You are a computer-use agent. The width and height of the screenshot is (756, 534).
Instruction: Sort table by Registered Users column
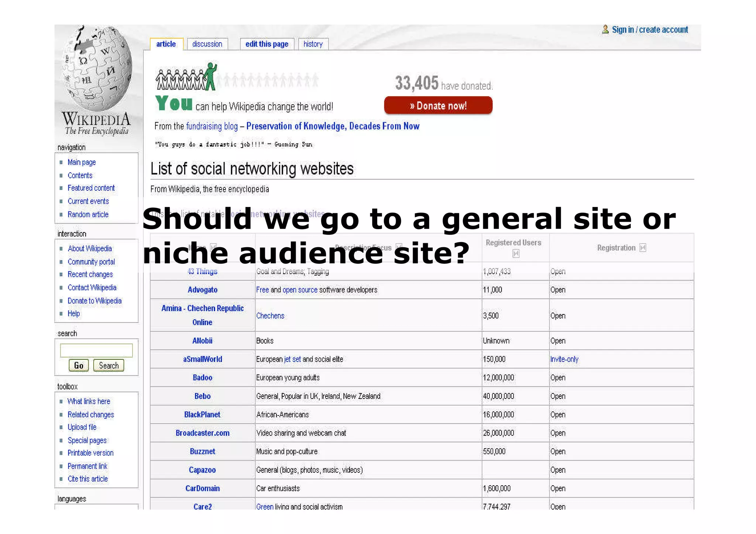[x=516, y=254]
